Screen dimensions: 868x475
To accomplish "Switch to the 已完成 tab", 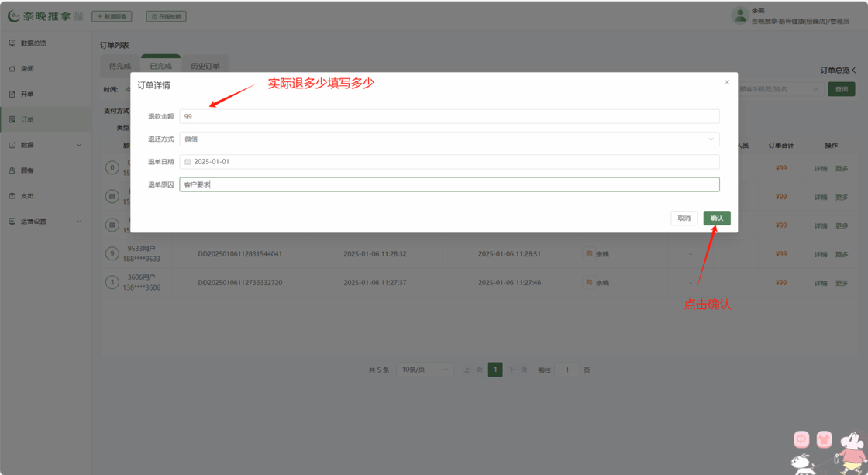I will click(x=160, y=67).
